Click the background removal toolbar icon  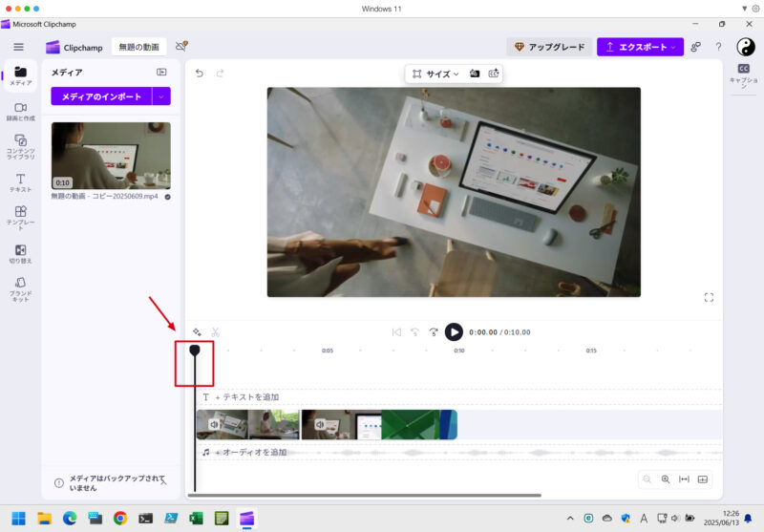[x=474, y=74]
